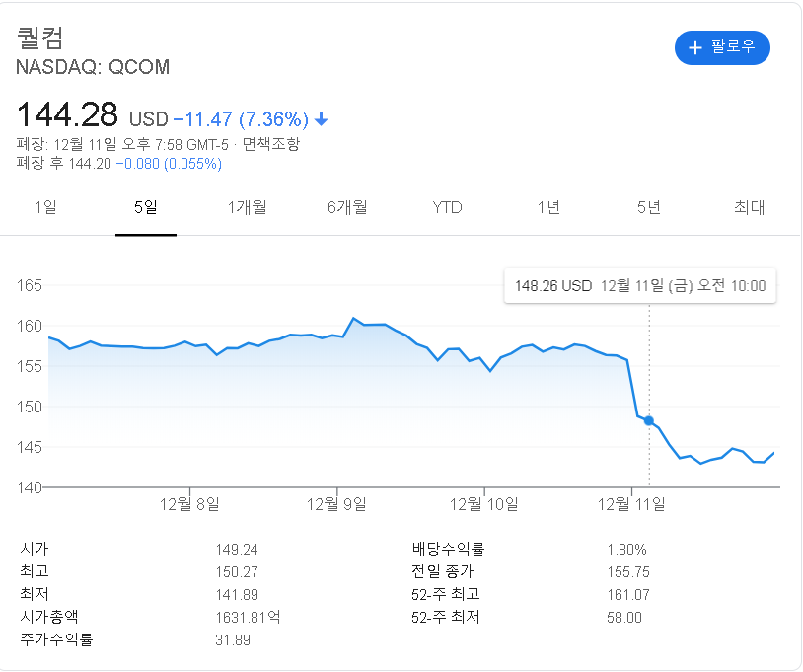
Task: Switch to the 1년 tab
Action: (547, 207)
